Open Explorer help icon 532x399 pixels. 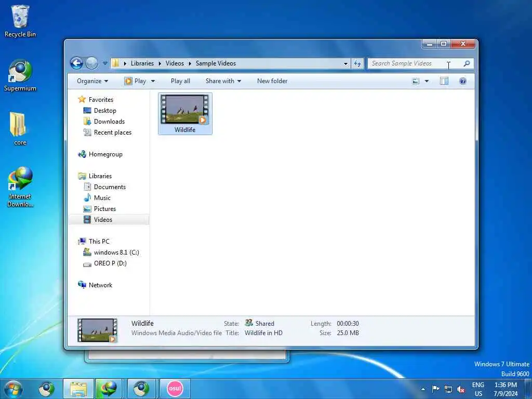click(x=463, y=81)
